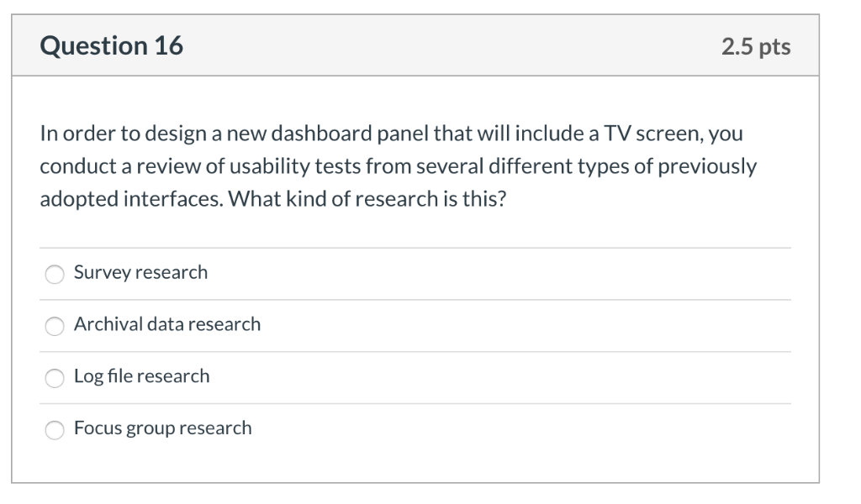Select the Survey research radio button
Viewport: 861px width, 504px height.
click(x=55, y=274)
